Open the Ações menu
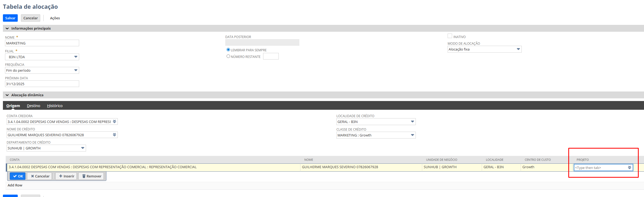This screenshot has width=644, height=197. click(55, 18)
